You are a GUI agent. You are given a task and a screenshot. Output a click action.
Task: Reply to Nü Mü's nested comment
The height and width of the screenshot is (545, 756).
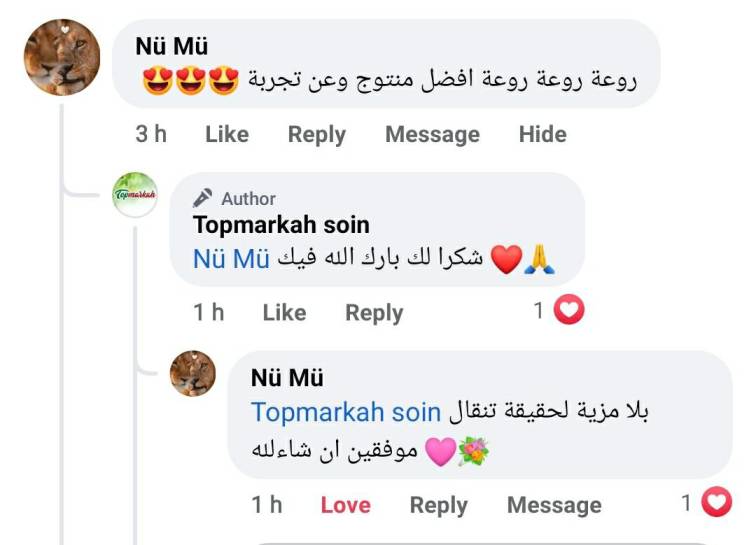[x=438, y=505]
